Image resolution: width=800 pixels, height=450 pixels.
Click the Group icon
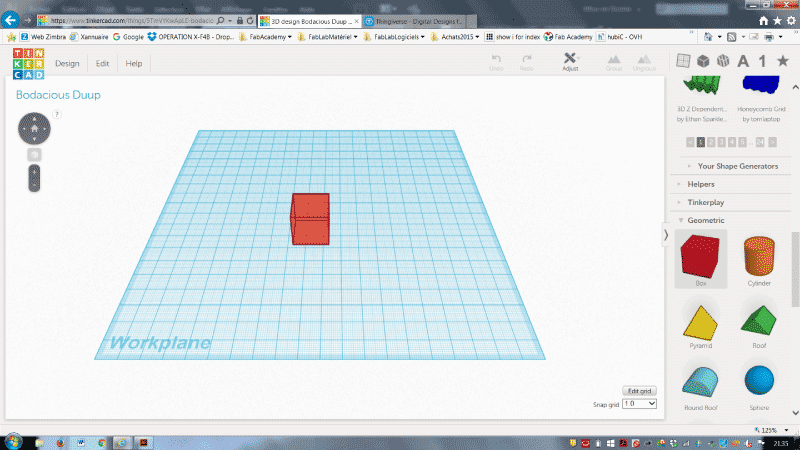pyautogui.click(x=613, y=60)
